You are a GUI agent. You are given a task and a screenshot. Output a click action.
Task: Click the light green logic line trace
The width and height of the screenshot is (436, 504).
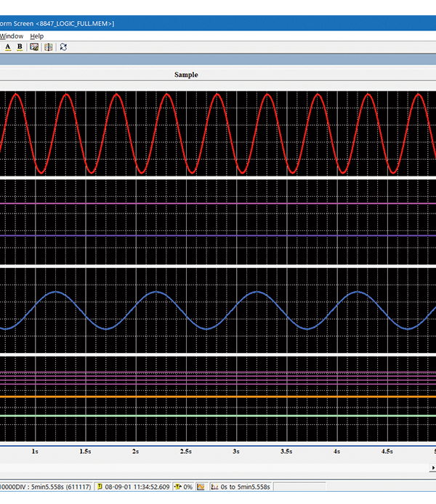[x=218, y=415]
